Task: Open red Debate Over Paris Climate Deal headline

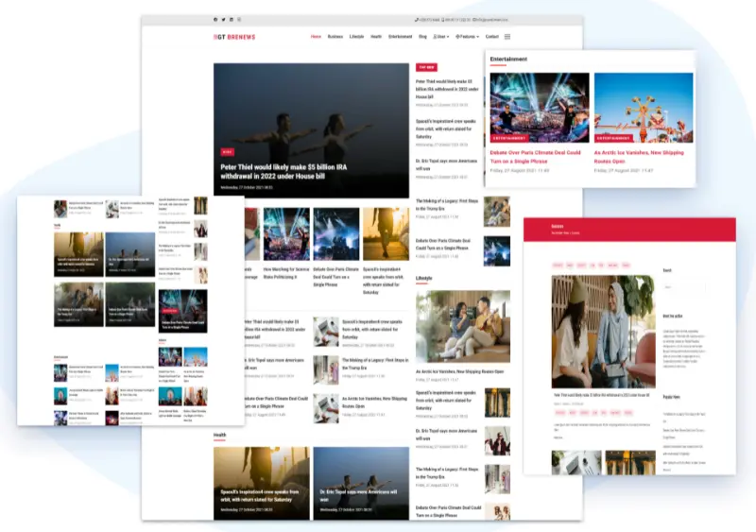Action: [535, 157]
